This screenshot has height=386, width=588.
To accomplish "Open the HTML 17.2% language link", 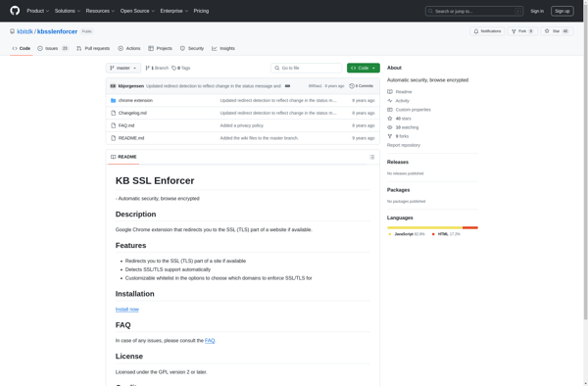I will [446, 234].
